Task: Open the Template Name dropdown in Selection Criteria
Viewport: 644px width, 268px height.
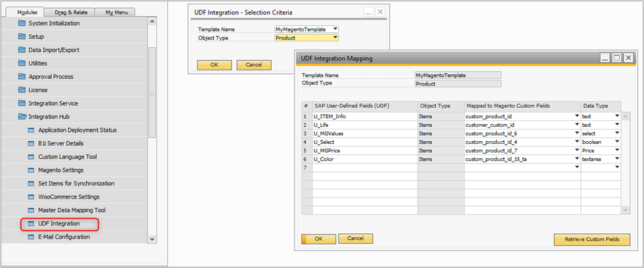Action: click(x=335, y=29)
